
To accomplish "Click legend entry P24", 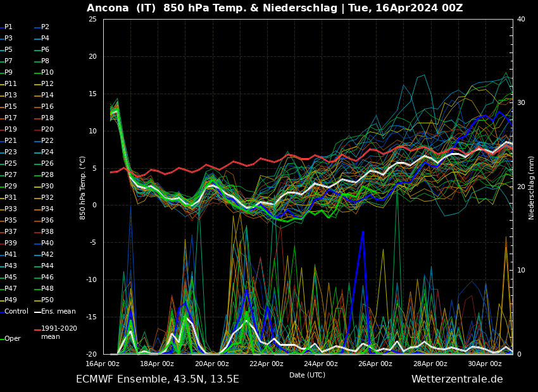I will [44, 152].
